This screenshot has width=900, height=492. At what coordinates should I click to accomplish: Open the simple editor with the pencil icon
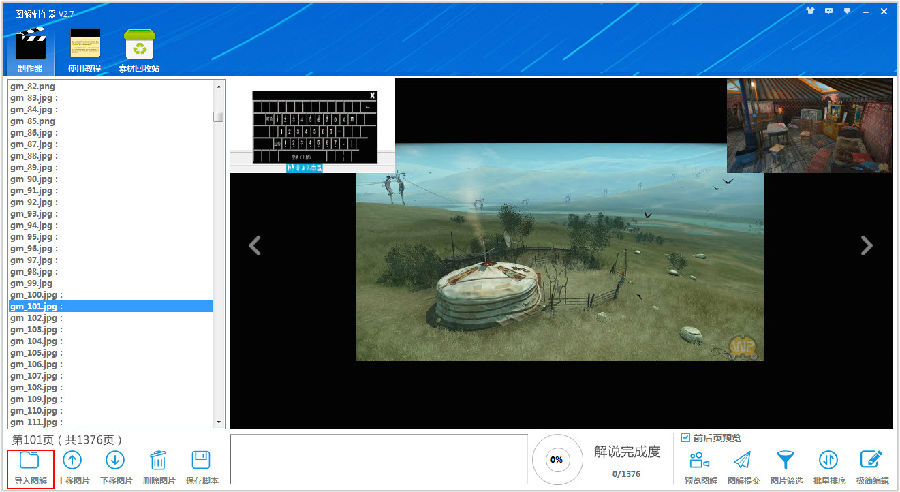point(871,460)
